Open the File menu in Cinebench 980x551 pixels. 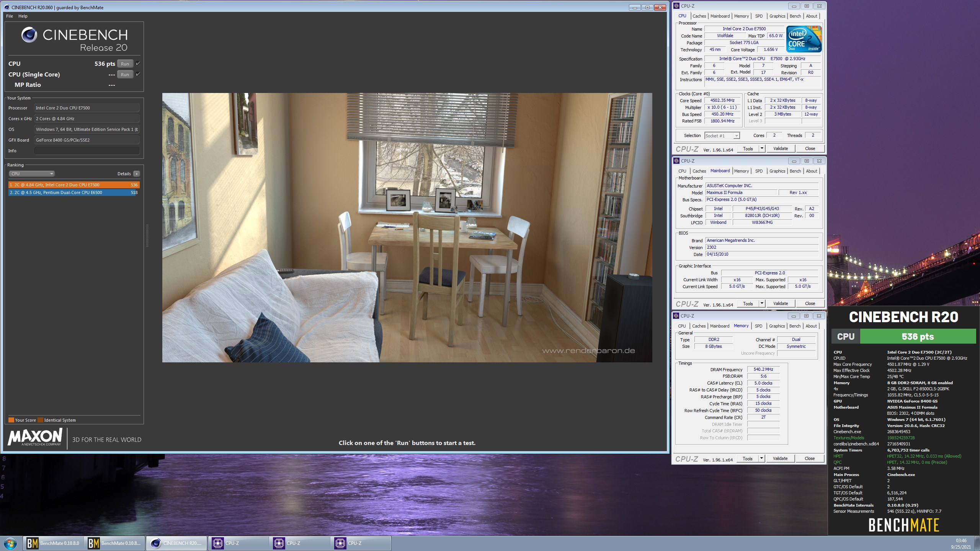click(x=10, y=16)
